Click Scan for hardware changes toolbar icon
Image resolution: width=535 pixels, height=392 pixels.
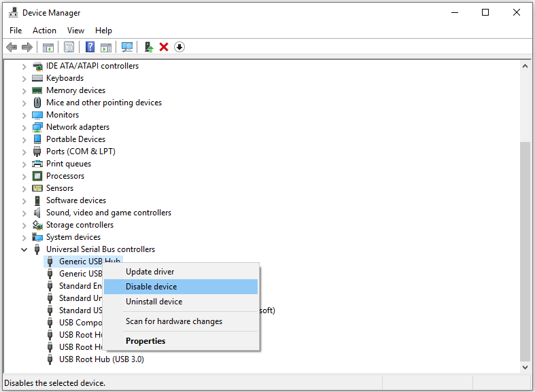tap(127, 47)
